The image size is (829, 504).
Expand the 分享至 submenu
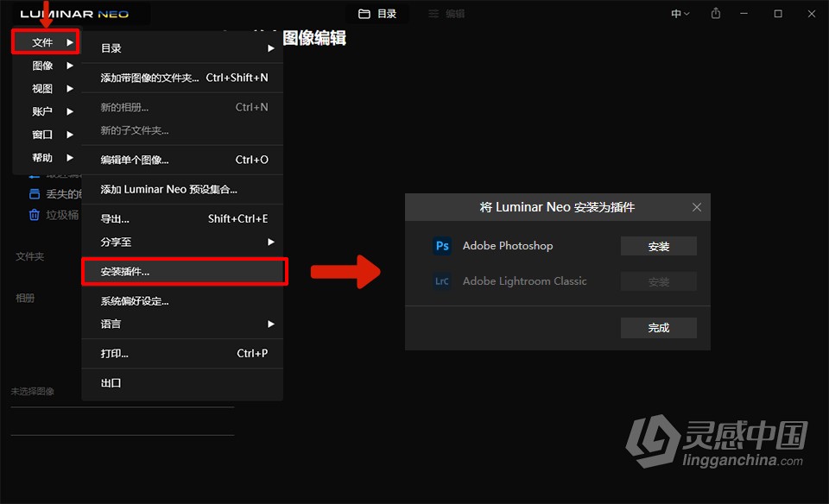point(182,242)
